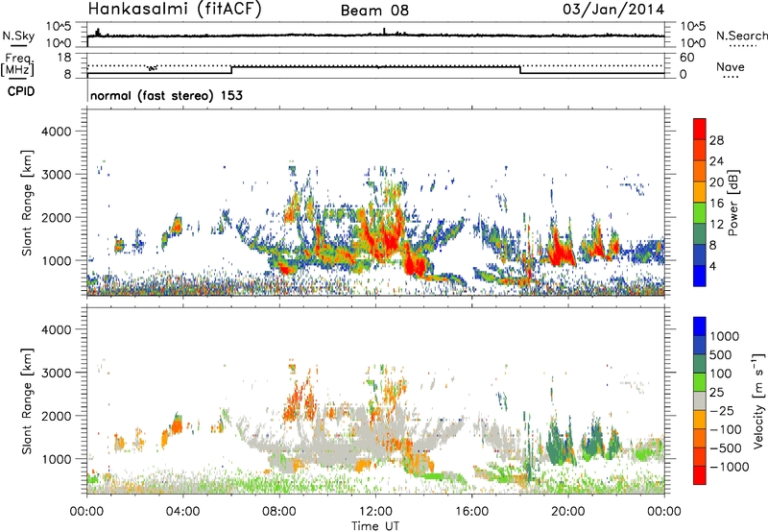Click the "16" label on the power colorbar
This screenshot has height=532, width=768.
(x=716, y=204)
